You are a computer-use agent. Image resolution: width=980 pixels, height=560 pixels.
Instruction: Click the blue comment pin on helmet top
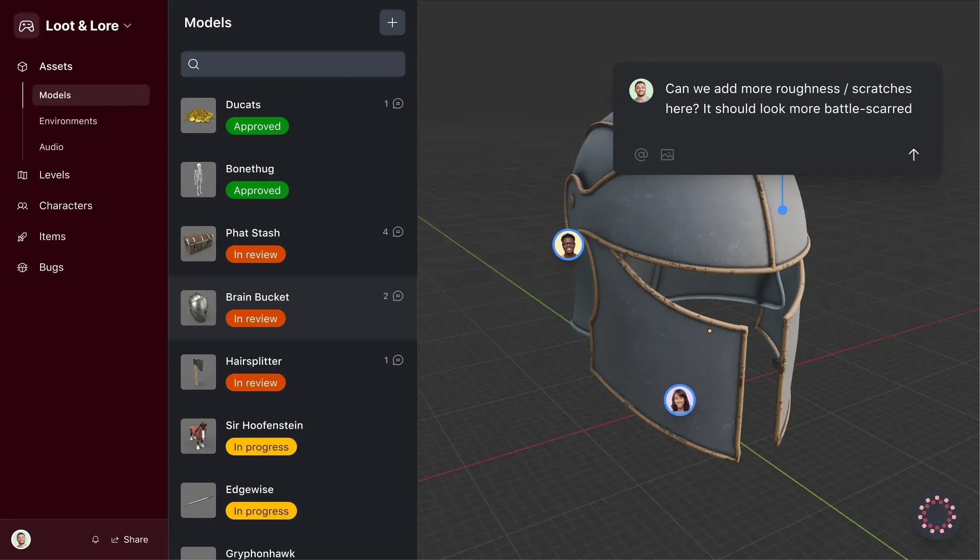782,210
